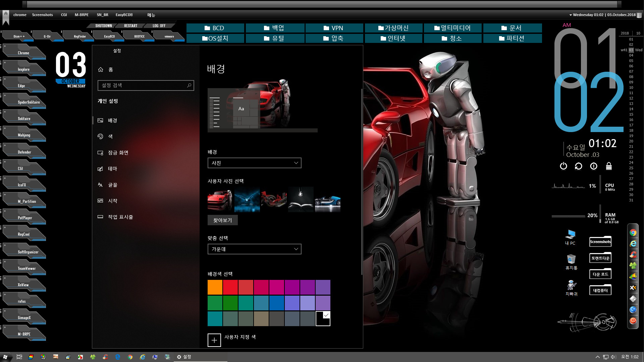Click the SHUTDOWN button at top
Viewport: 644px width, 362px height.
click(103, 26)
